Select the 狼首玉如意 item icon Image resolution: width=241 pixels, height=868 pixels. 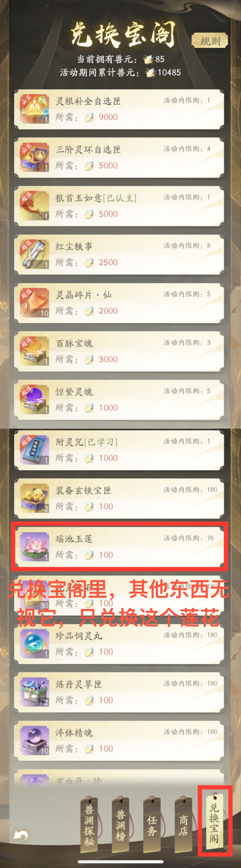pyautogui.click(x=34, y=206)
